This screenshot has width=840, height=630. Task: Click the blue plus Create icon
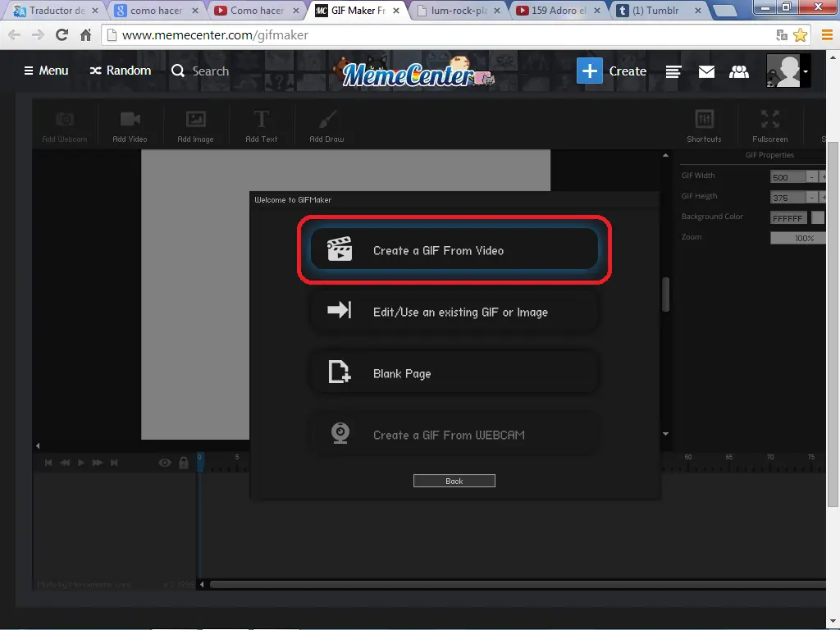click(x=589, y=71)
